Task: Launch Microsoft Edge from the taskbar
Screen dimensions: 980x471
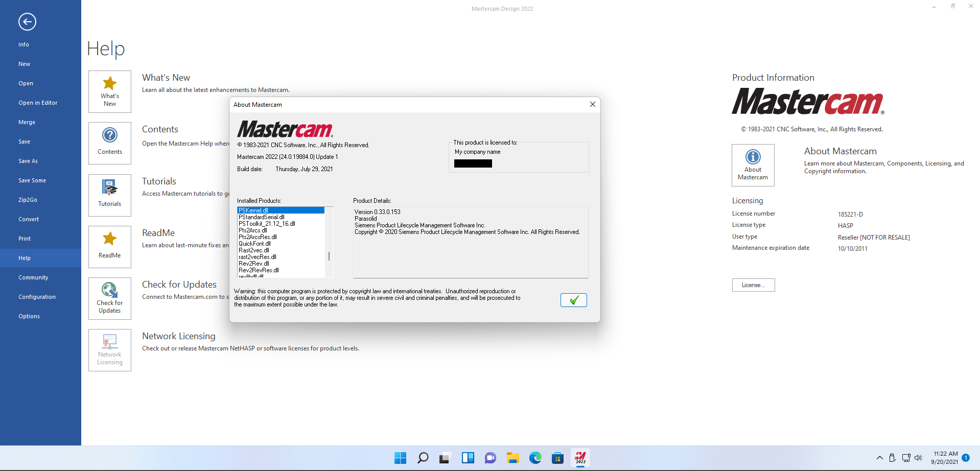Action: click(x=535, y=458)
